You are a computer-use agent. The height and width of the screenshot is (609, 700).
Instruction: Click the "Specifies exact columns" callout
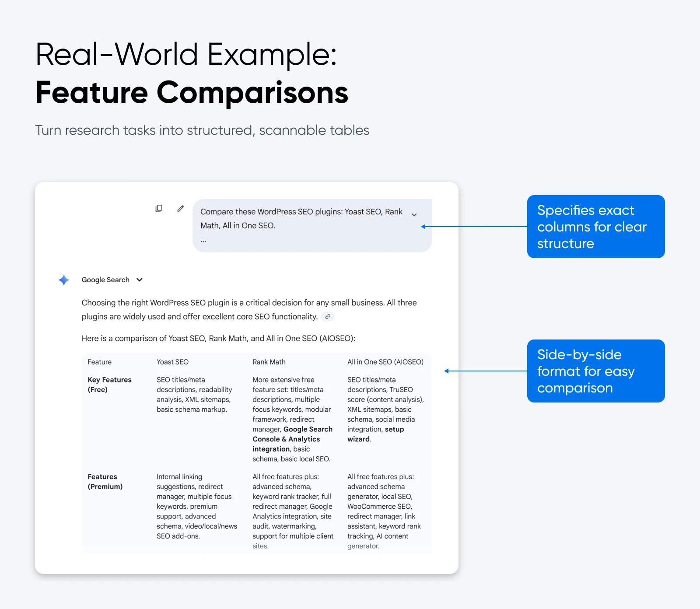595,227
